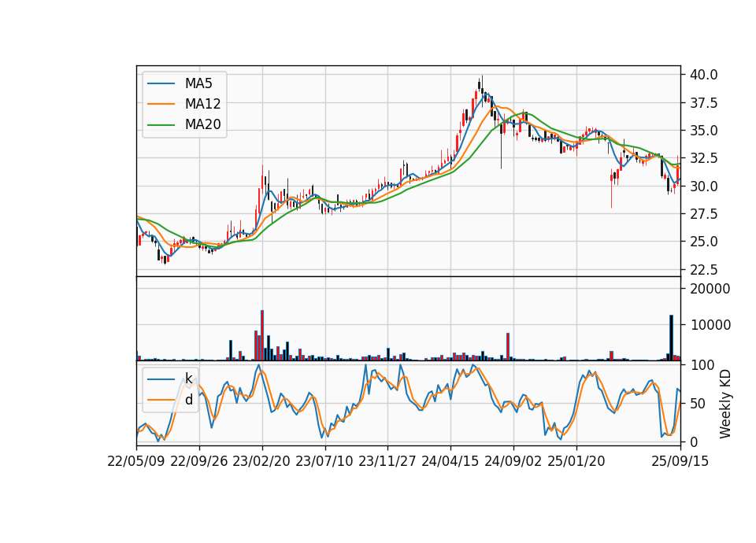Click the 25/01/20 date label

click(576, 461)
